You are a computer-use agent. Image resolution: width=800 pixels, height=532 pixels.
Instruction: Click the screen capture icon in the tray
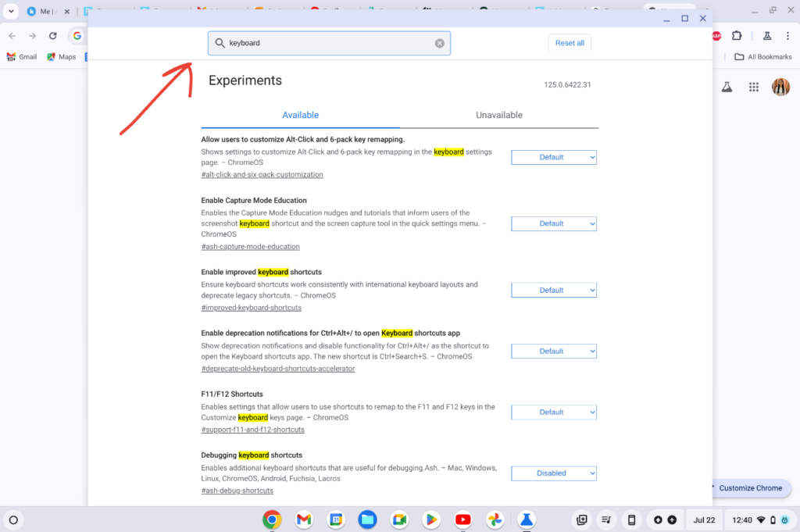581,520
